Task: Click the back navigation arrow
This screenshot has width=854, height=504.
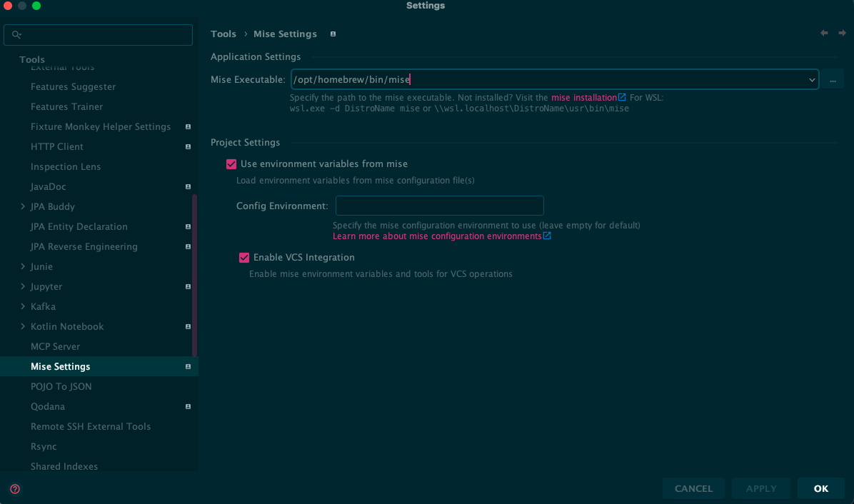Action: point(824,34)
